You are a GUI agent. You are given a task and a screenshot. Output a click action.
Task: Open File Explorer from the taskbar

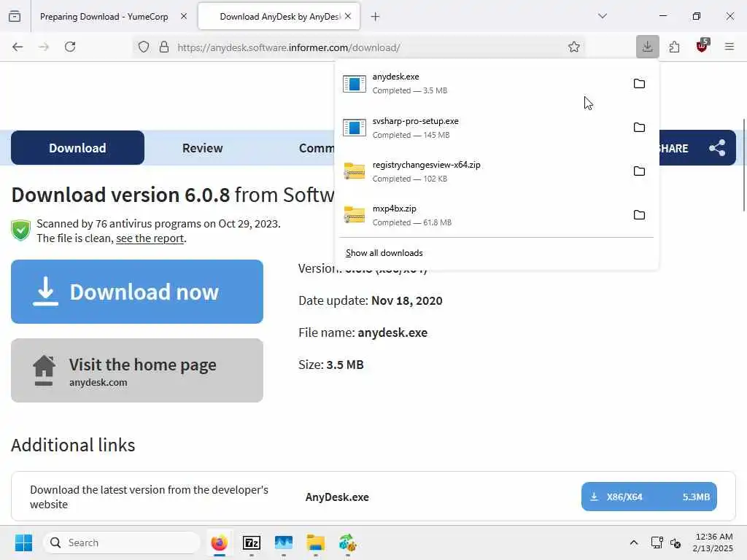click(315, 542)
